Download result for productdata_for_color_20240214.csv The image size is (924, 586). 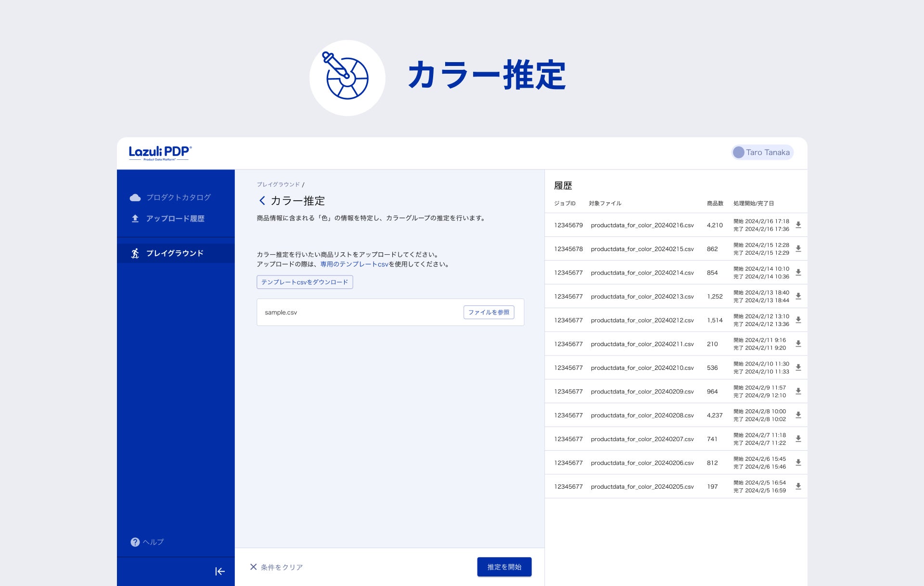click(x=798, y=273)
